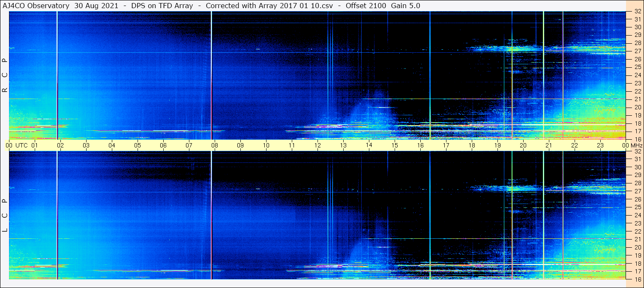Viewport: 644px width, 288px height.
Task: Click the 18 MHz label on the LCP scale
Action: click(x=637, y=264)
